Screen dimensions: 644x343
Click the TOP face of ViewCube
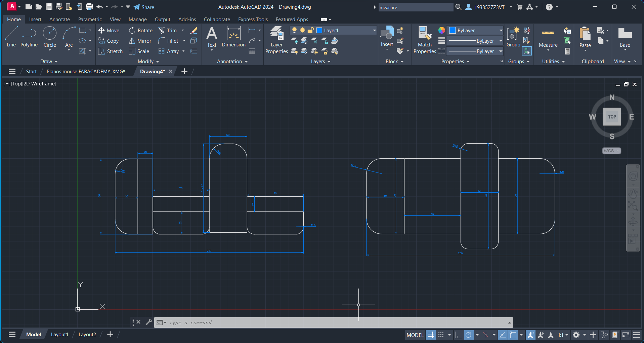(x=612, y=117)
